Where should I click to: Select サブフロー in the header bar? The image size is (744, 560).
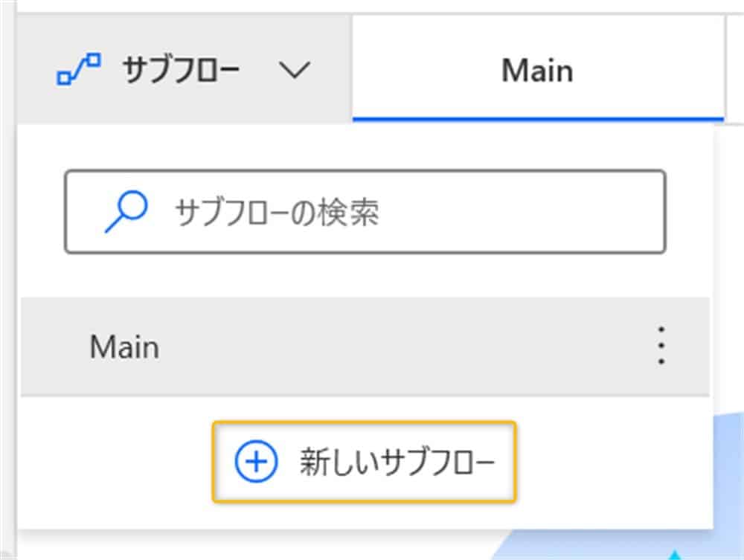point(182,69)
